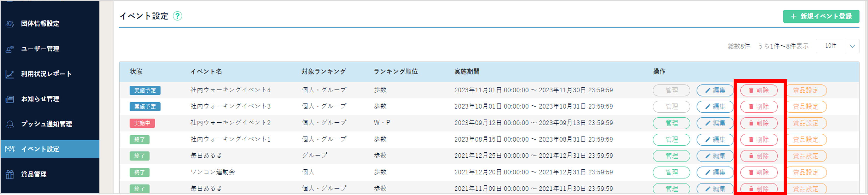Screen dimensions: 868x195
Task: Click 実施中 status badge
Action: tap(142, 123)
